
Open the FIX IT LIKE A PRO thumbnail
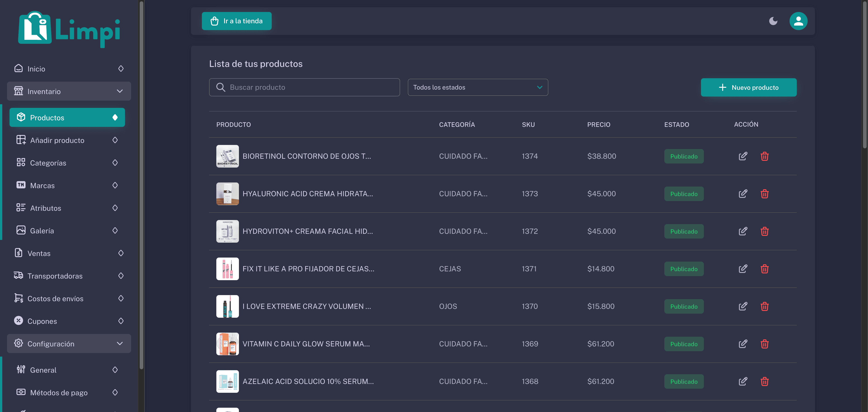[x=227, y=269]
